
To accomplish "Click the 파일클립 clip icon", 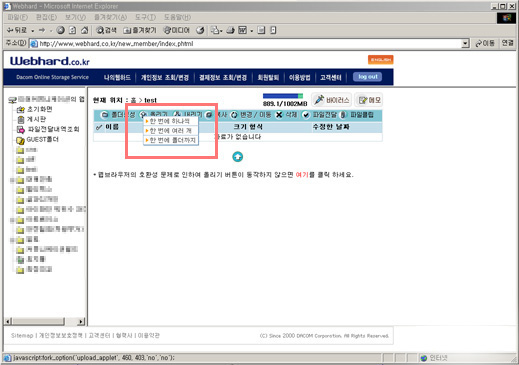I will 343,115.
